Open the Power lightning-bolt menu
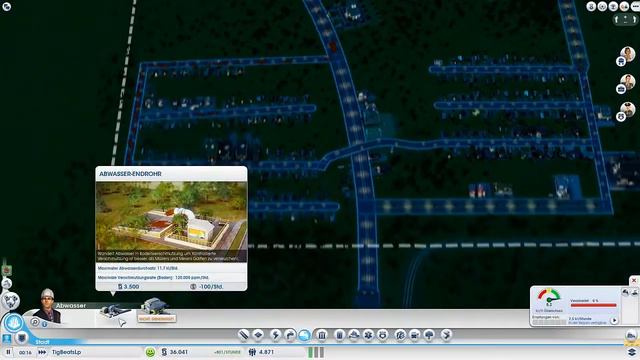 coord(276,335)
